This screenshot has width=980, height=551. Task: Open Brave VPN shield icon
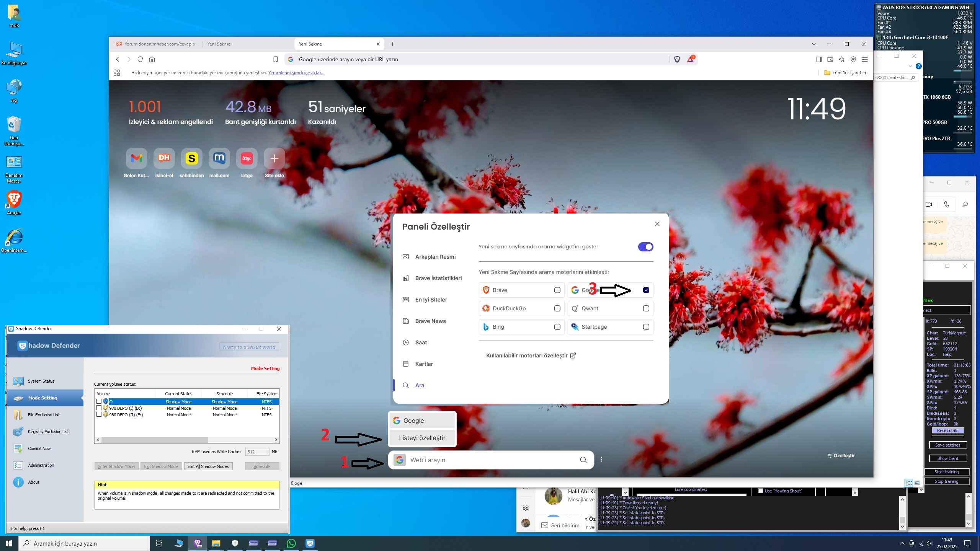point(853,59)
